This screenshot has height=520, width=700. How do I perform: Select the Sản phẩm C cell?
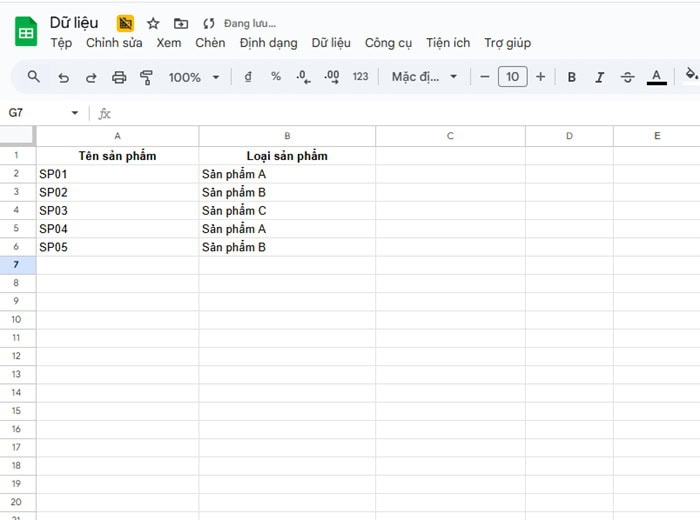[x=287, y=211]
